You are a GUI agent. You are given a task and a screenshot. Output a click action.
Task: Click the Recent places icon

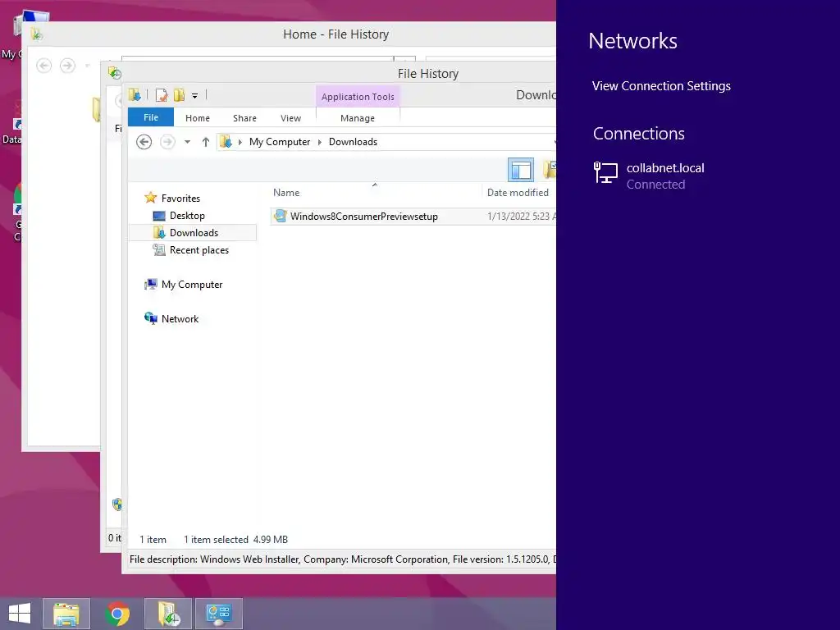[x=159, y=249]
